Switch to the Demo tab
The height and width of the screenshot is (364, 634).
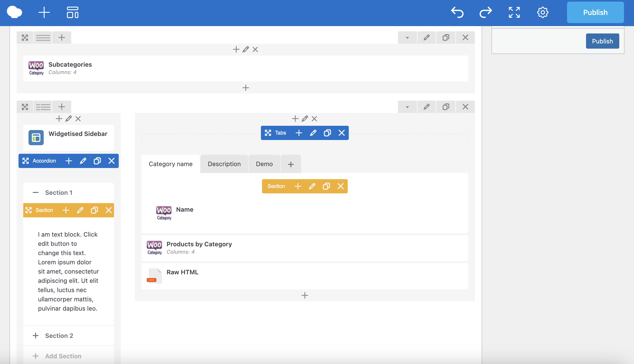point(264,164)
